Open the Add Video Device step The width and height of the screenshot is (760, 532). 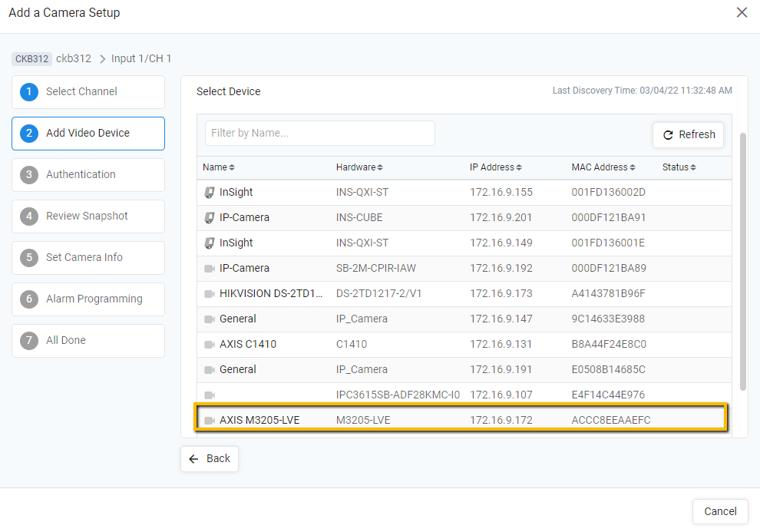[88, 134]
